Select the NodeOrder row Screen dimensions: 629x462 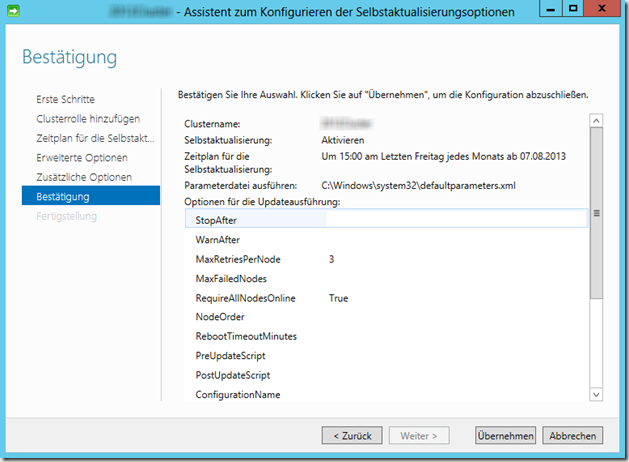click(x=386, y=317)
